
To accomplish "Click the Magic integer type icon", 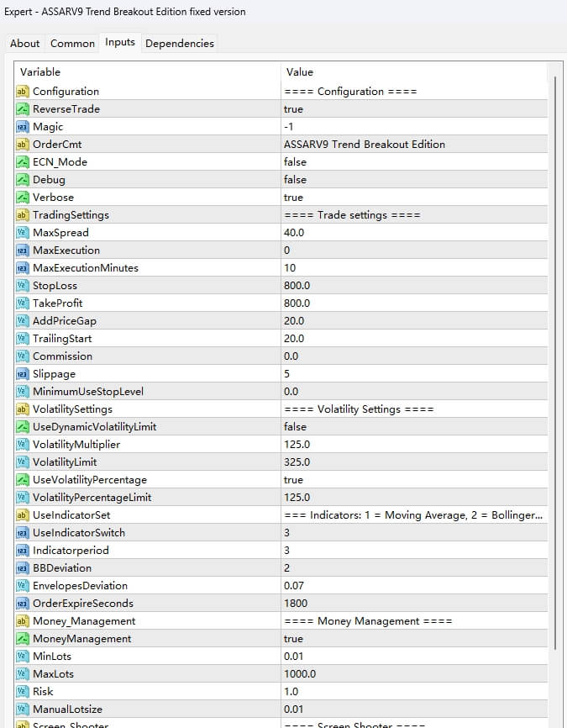I will [23, 127].
